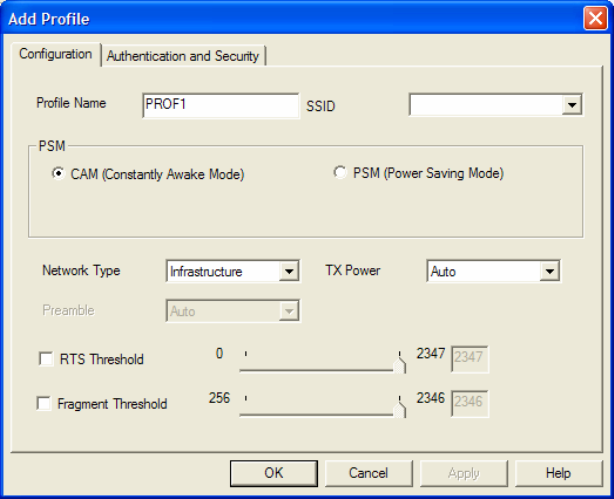Viewport: 614px width, 499px height.
Task: Click the RTS Threshold value box showing 2347
Action: 470,359
